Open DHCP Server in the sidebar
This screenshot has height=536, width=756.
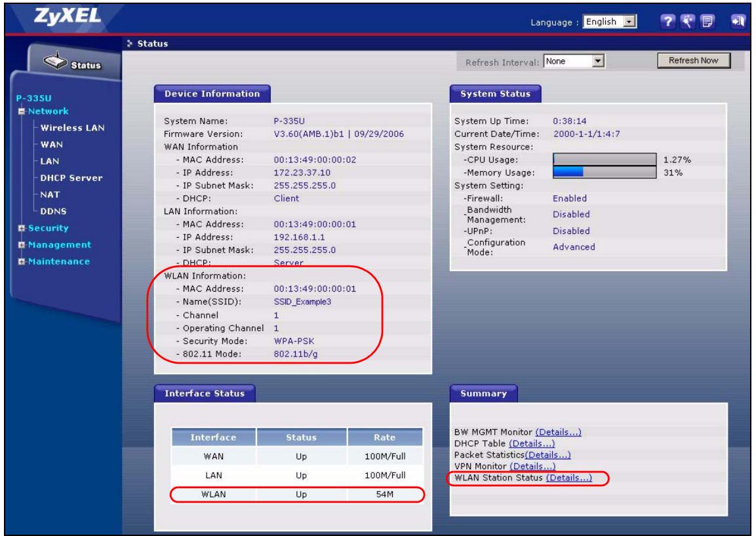tap(71, 178)
